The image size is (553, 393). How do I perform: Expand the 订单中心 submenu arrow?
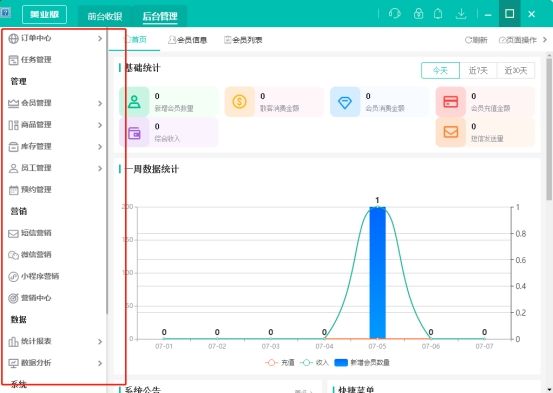(100, 38)
